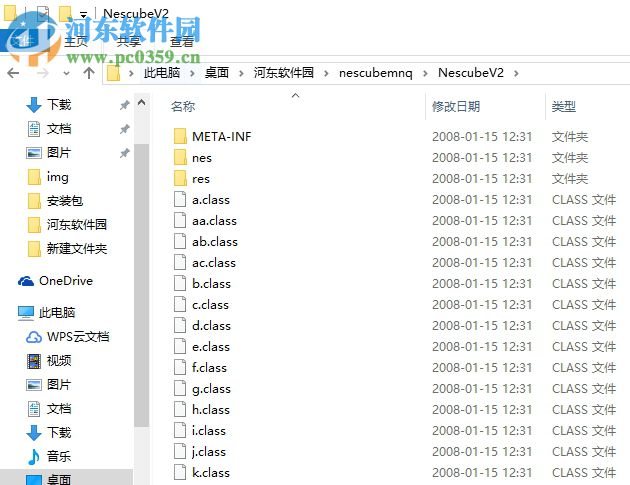630x485 pixels.
Task: Sort by the 类型 column header
Action: click(564, 106)
